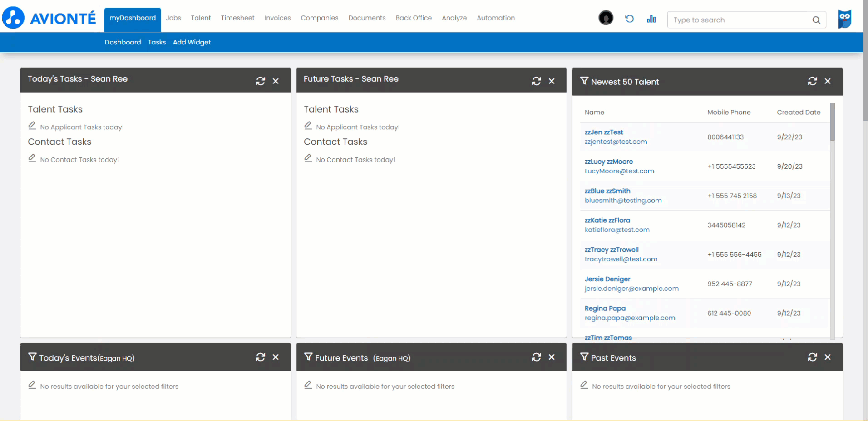Open the user profile avatar
Viewport: 868px width, 421px height.
tap(606, 18)
